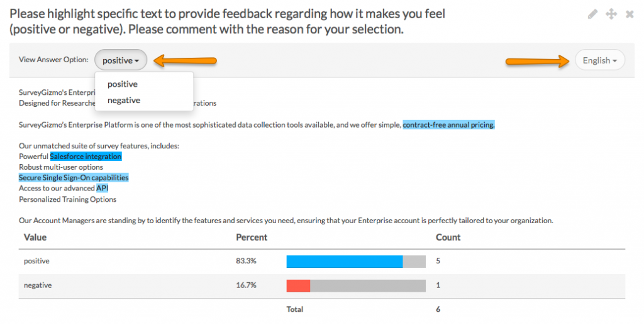Click the move crosshair icon
Viewport: 644px width, 325px height.
(x=611, y=14)
